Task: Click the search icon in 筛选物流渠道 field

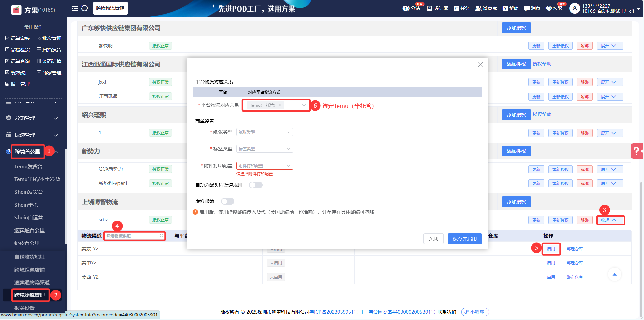Action: coord(162,236)
